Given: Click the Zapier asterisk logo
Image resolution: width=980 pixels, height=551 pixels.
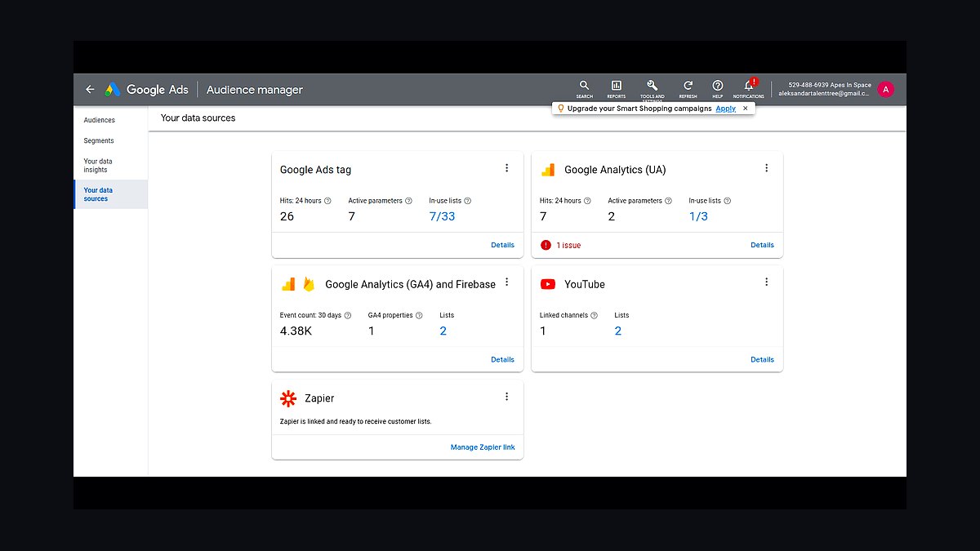Looking at the screenshot, I should pos(288,398).
